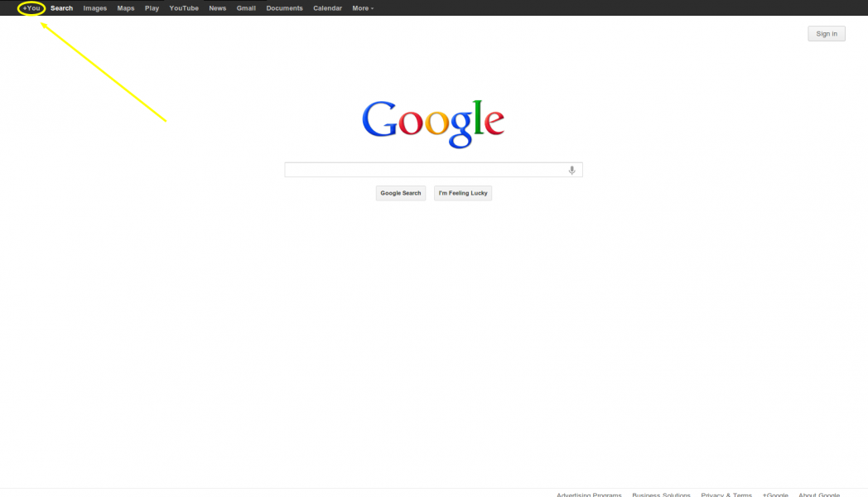868x497 pixels.
Task: Go to Images in the top bar
Action: [x=94, y=8]
